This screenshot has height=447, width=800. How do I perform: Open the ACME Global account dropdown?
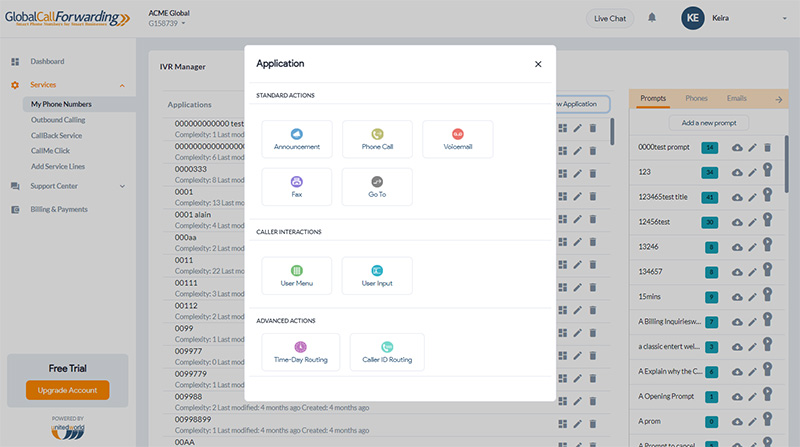pos(183,23)
